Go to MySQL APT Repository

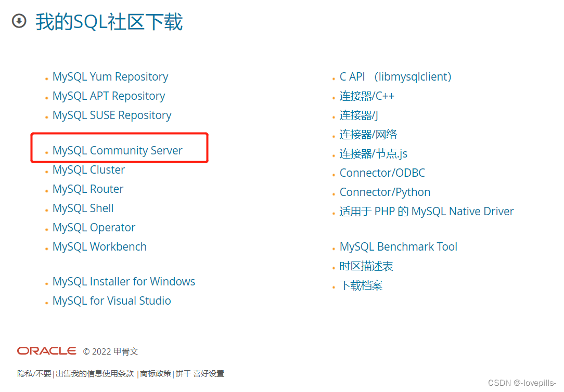point(109,96)
